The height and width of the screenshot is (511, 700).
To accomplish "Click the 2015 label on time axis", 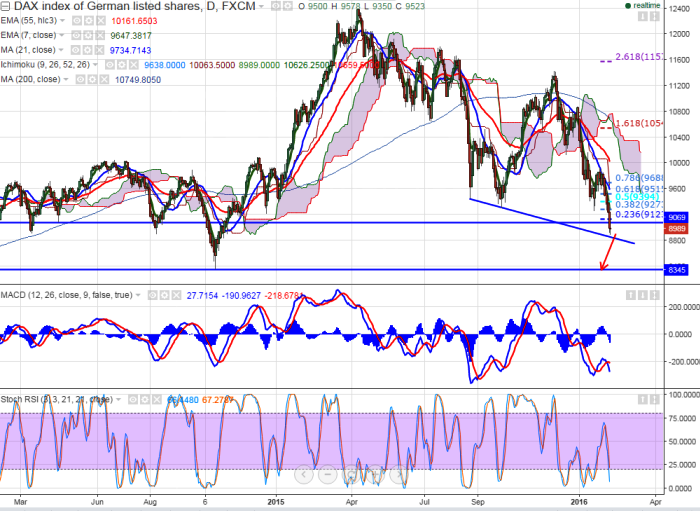I will 276,502.
